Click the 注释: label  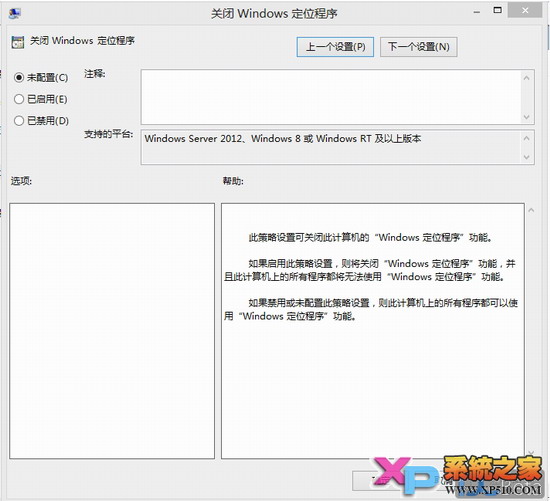tap(94, 74)
